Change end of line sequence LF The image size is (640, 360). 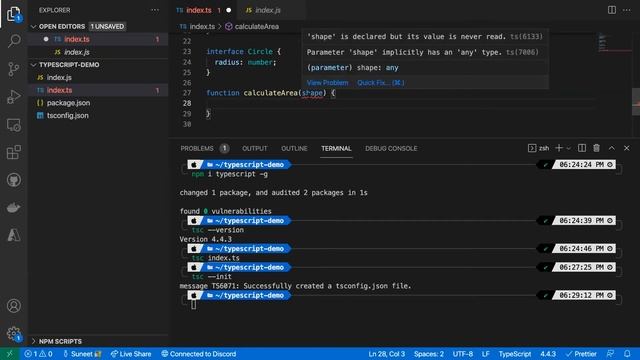tap(485, 354)
